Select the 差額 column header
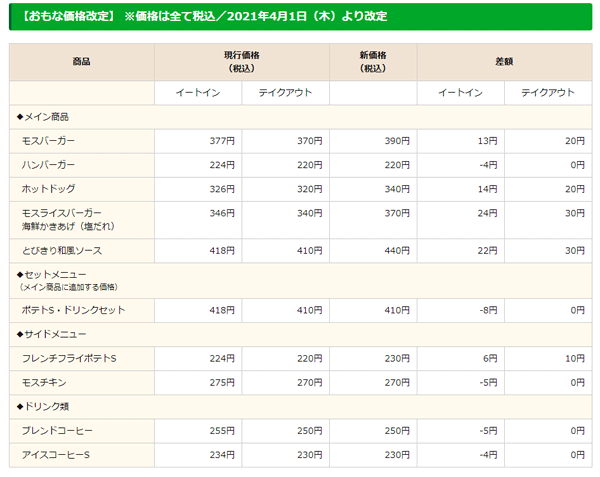600x477 pixels. click(504, 62)
